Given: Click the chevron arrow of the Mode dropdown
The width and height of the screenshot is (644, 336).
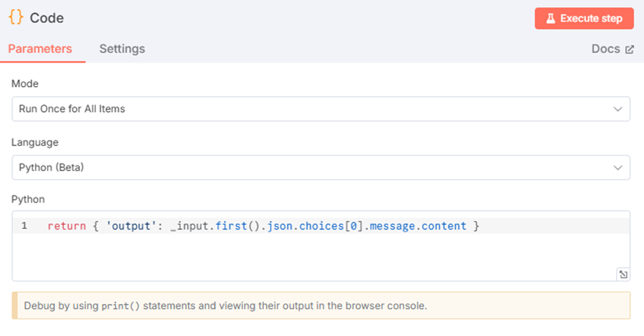Looking at the screenshot, I should click(x=618, y=109).
